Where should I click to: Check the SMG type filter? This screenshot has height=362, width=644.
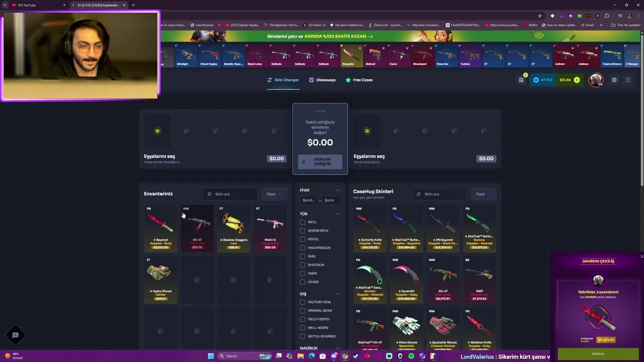tap(302, 256)
